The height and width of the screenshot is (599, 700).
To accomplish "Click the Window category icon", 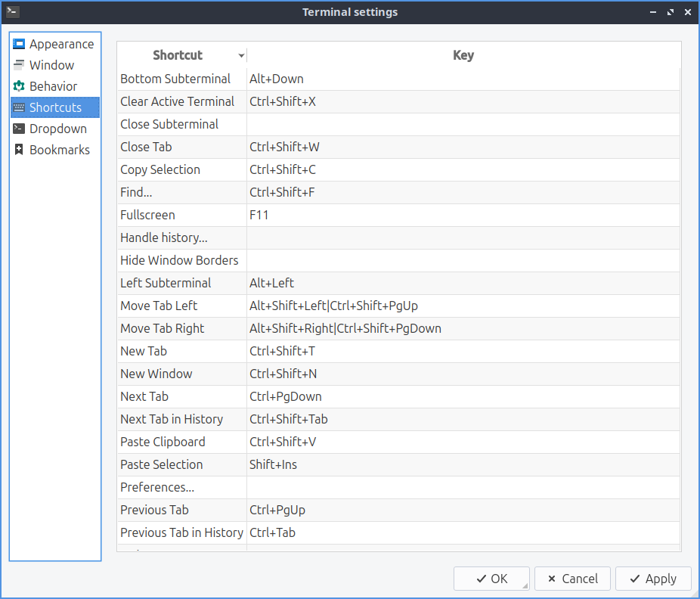I will (19, 65).
